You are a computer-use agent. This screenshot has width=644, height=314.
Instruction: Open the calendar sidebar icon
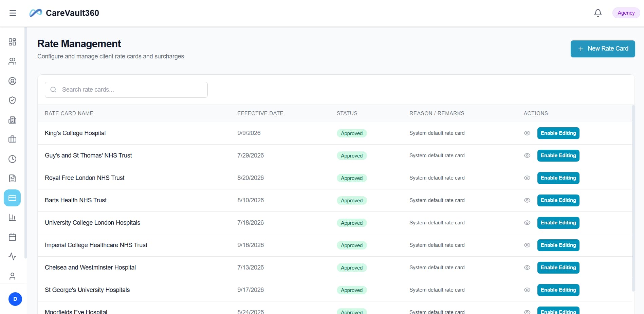pos(12,237)
